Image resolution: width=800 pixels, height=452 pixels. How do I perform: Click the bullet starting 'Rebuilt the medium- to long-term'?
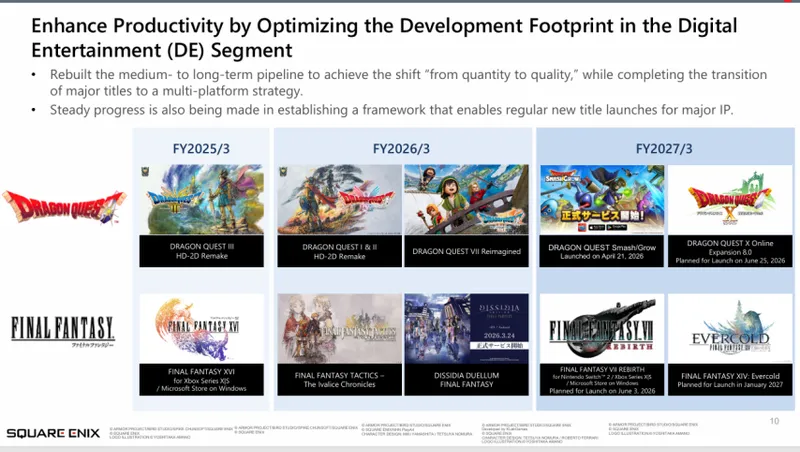[x=408, y=83]
